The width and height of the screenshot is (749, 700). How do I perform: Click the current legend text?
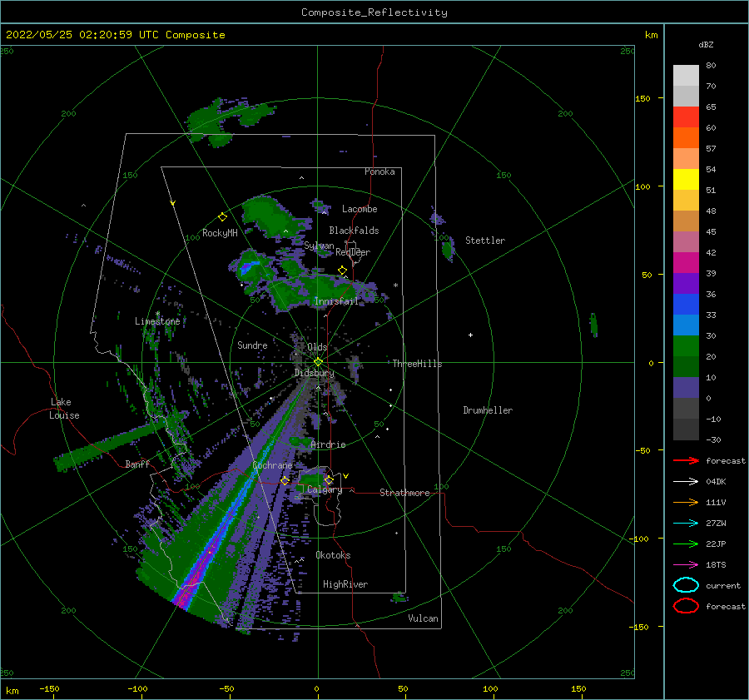[723, 585]
